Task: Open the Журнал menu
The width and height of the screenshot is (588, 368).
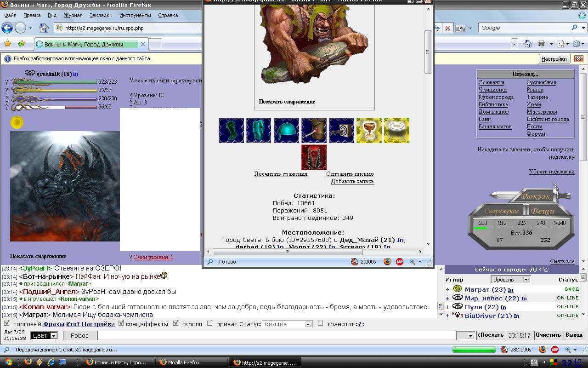Action: [73, 15]
